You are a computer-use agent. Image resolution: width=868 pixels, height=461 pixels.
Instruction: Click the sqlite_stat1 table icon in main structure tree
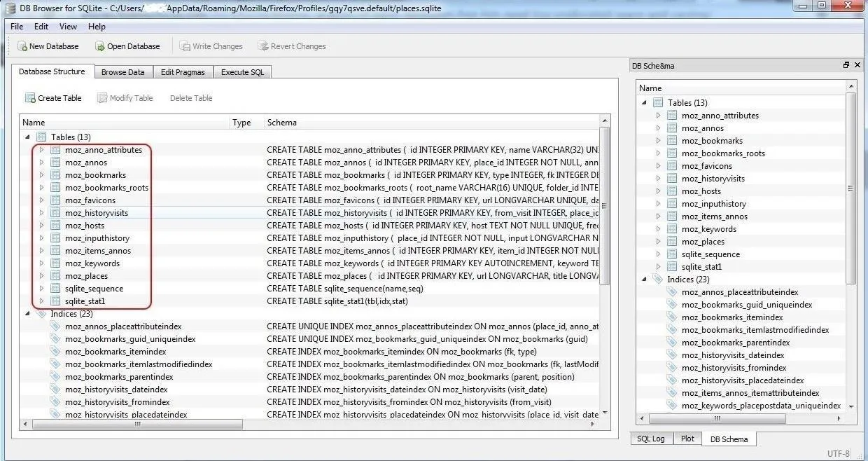[x=55, y=301]
